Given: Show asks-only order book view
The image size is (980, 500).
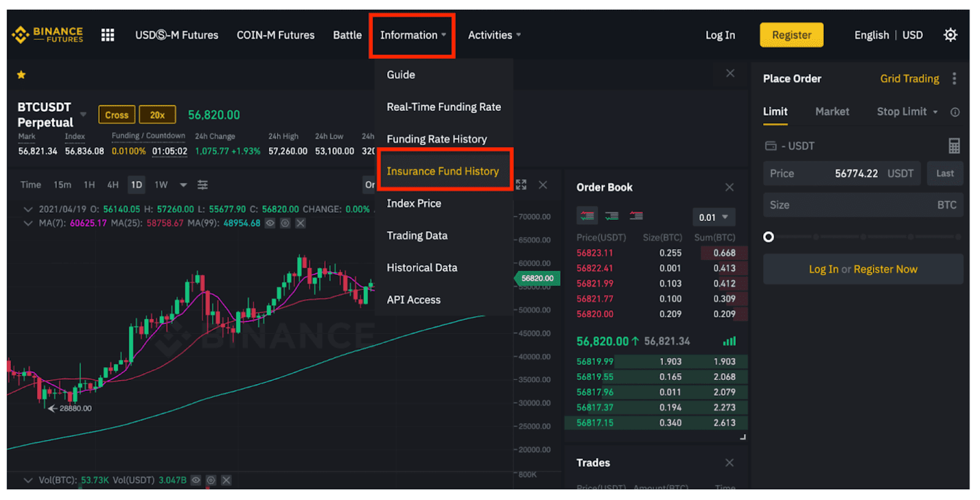Looking at the screenshot, I should point(636,216).
